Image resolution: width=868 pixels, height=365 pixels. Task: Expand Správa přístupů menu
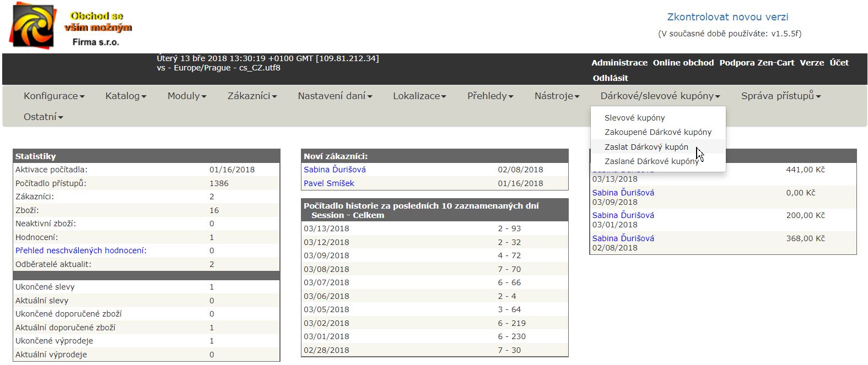click(780, 96)
